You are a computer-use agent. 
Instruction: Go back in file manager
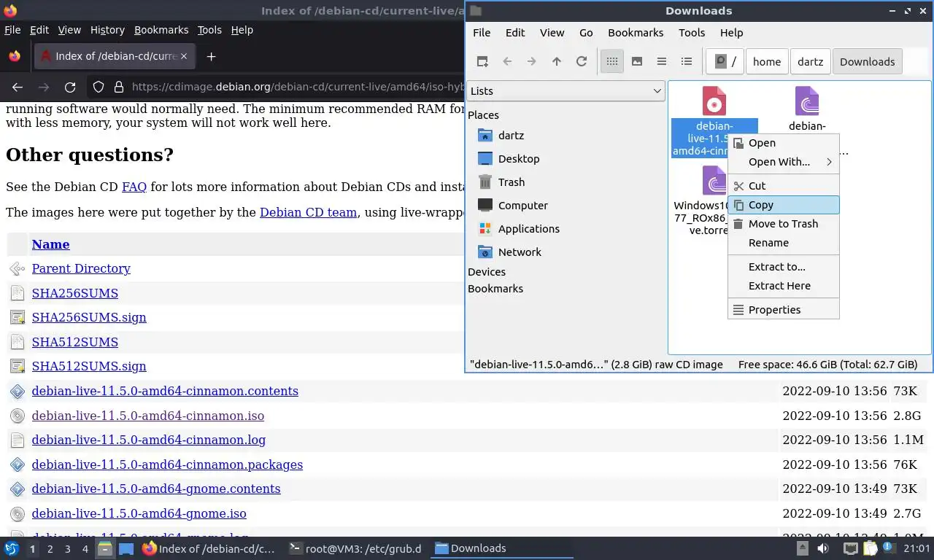click(x=507, y=62)
